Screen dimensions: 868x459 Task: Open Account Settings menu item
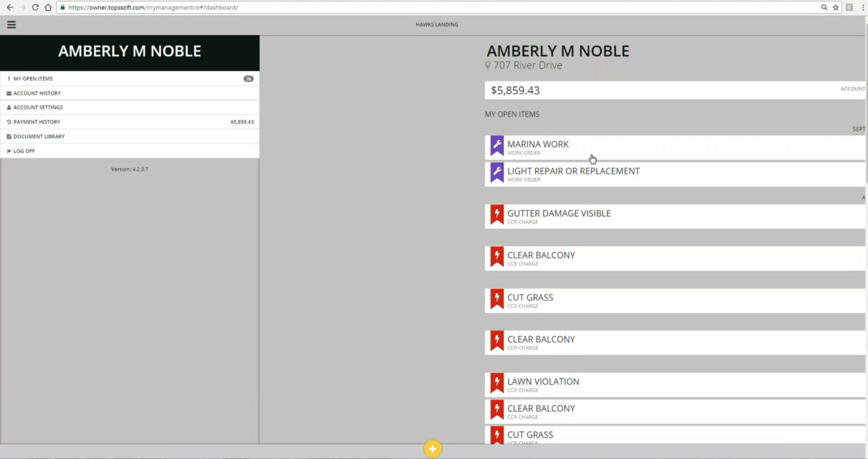point(38,107)
